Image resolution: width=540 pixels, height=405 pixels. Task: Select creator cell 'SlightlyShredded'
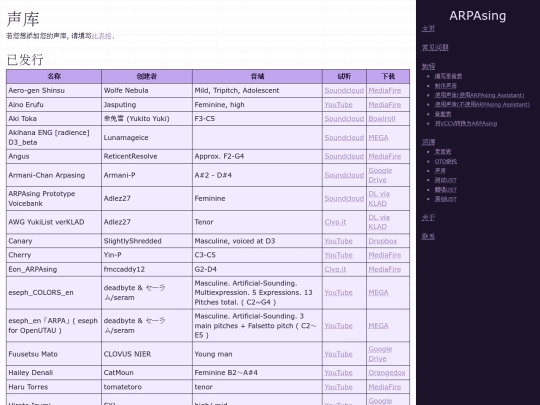click(x=147, y=241)
